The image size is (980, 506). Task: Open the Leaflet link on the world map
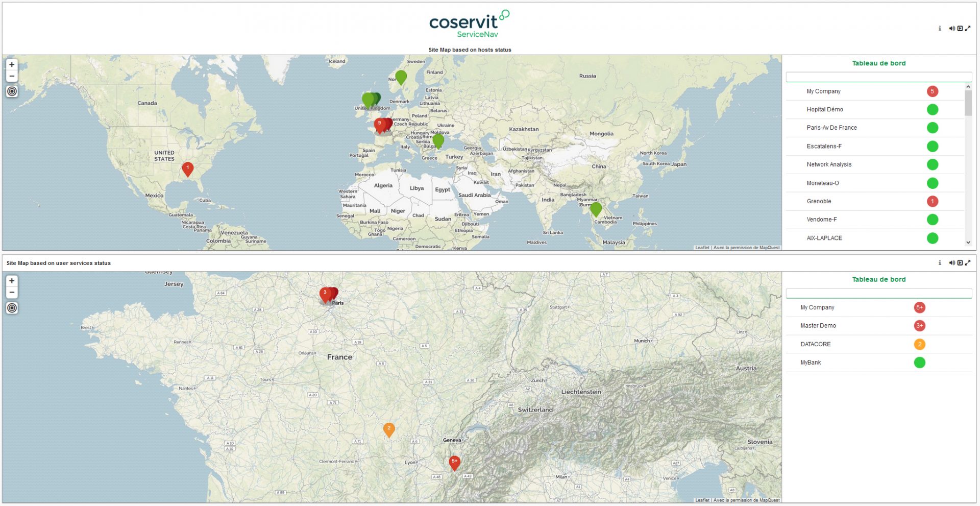[702, 248]
